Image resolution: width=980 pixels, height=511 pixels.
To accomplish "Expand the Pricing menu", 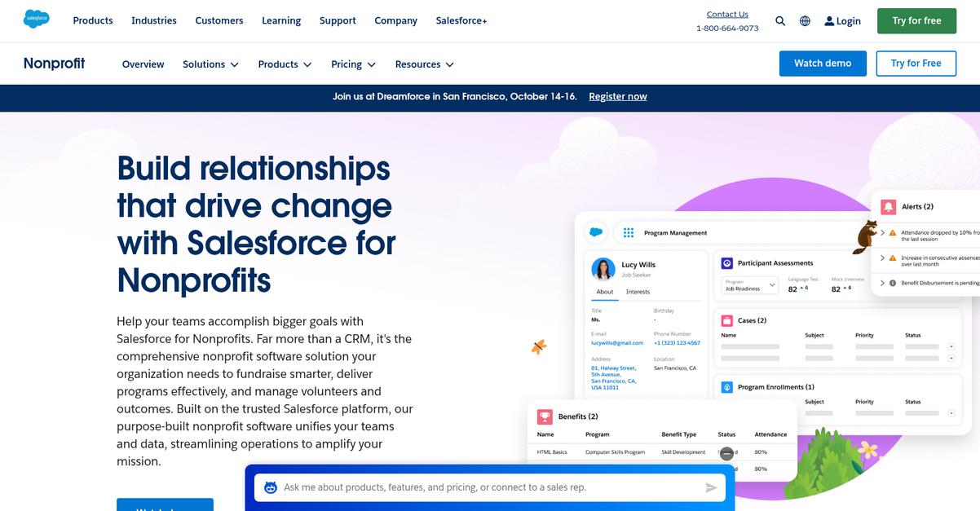I will [353, 64].
